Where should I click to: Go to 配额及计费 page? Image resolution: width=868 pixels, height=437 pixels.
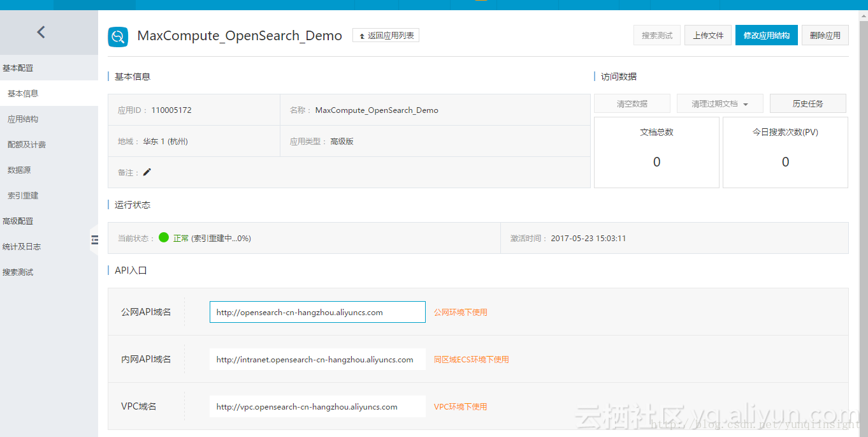(x=27, y=144)
